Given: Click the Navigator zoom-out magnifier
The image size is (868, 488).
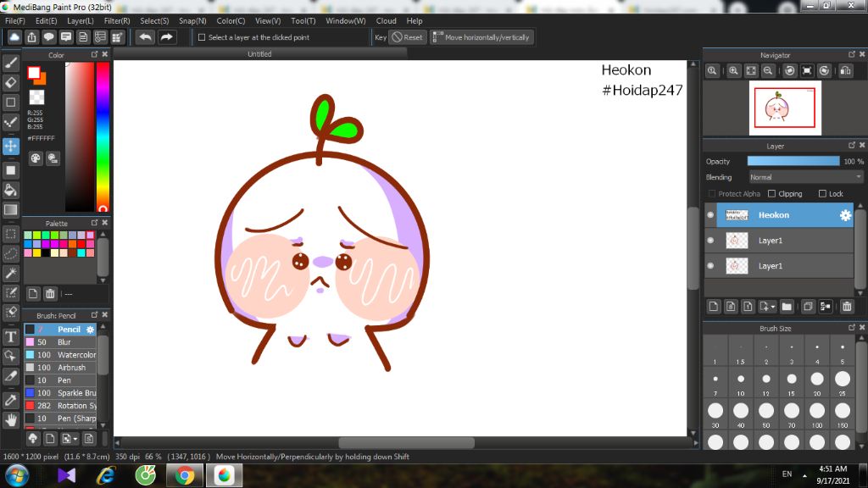Looking at the screenshot, I should (x=768, y=71).
